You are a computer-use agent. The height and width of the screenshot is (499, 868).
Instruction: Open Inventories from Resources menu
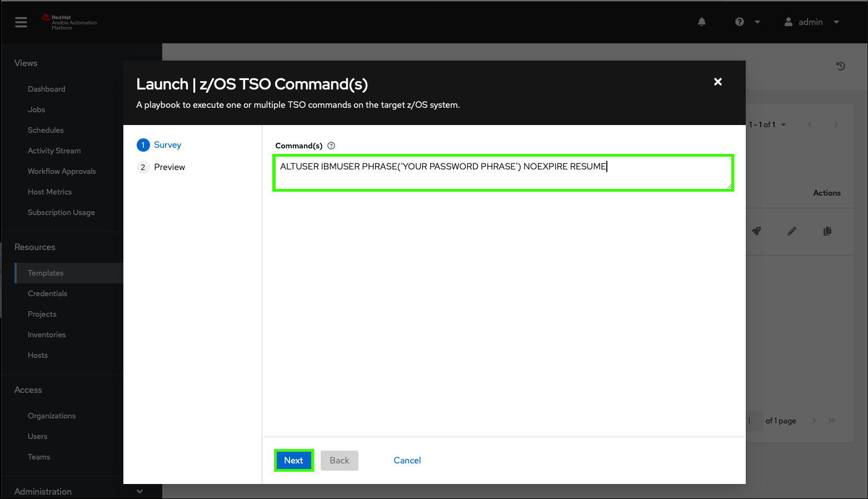(x=47, y=335)
